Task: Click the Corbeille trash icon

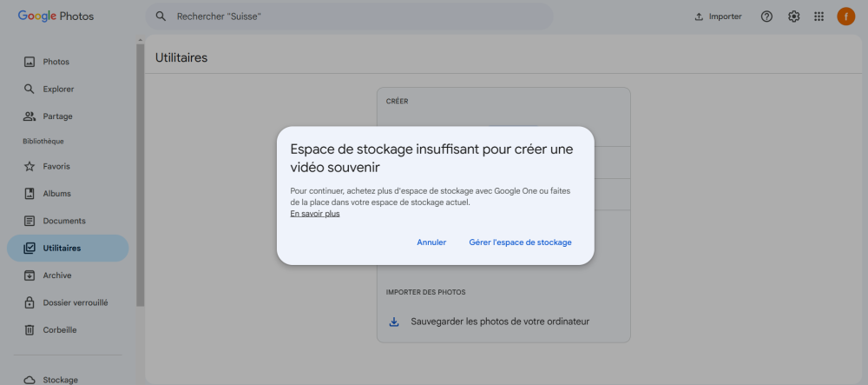Action: coord(30,329)
